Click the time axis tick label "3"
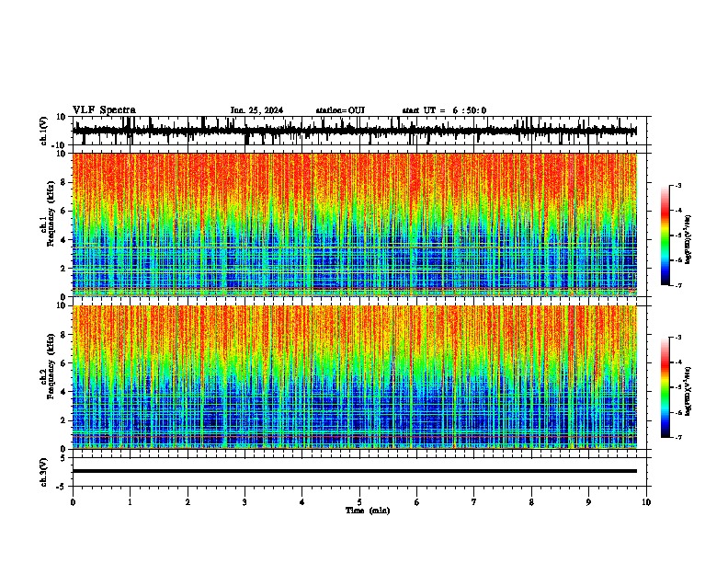 point(245,502)
